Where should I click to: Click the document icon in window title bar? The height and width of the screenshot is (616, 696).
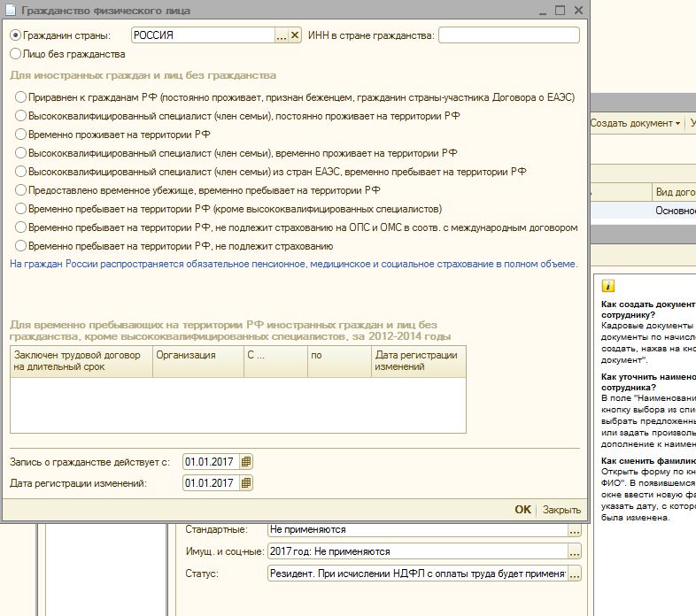(11, 11)
